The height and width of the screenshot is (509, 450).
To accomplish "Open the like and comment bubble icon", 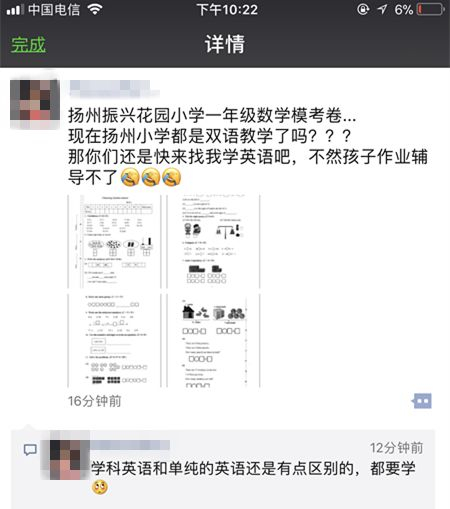I will pos(422,401).
